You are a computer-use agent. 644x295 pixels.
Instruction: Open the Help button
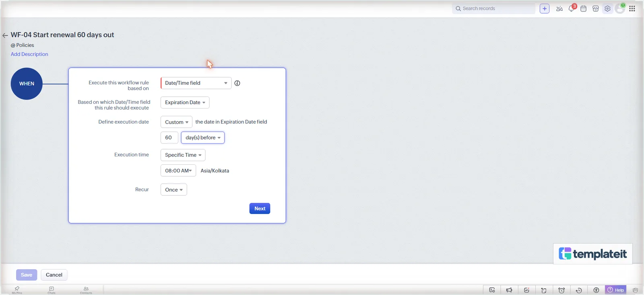point(616,290)
